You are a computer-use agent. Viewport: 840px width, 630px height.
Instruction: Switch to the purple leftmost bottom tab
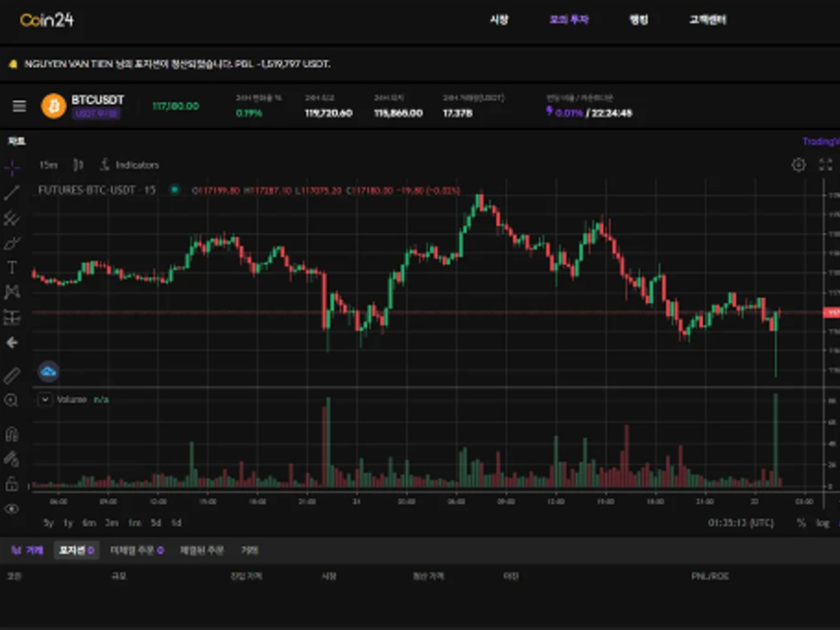coord(28,550)
